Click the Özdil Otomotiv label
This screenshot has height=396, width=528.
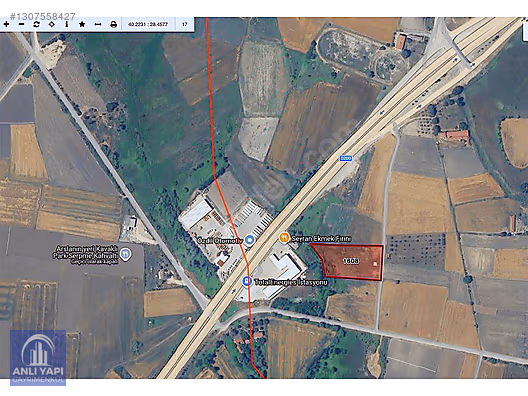click(x=220, y=241)
